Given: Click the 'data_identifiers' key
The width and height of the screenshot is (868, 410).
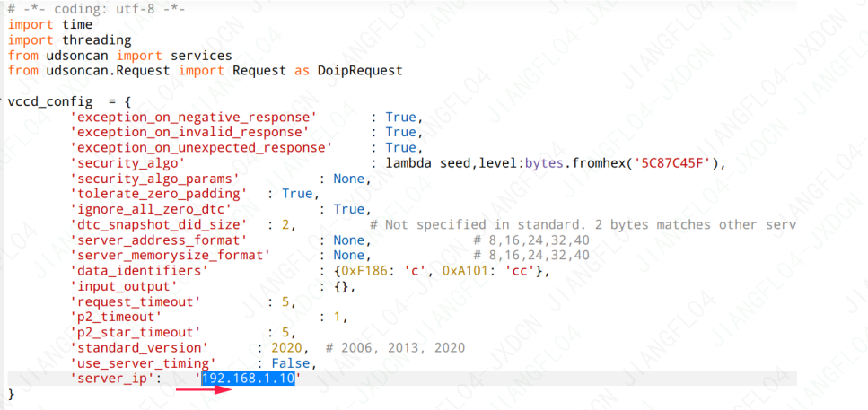Looking at the screenshot, I should tap(139, 271).
